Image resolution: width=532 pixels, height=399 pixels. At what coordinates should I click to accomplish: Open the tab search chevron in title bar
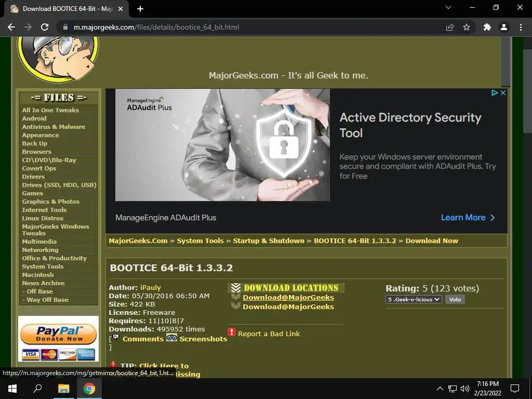(448, 7)
